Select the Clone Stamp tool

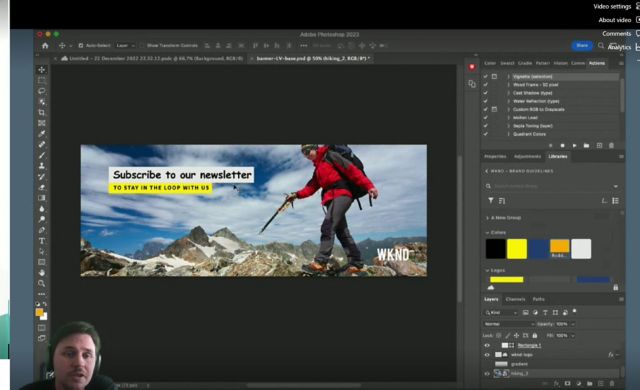(x=42, y=166)
